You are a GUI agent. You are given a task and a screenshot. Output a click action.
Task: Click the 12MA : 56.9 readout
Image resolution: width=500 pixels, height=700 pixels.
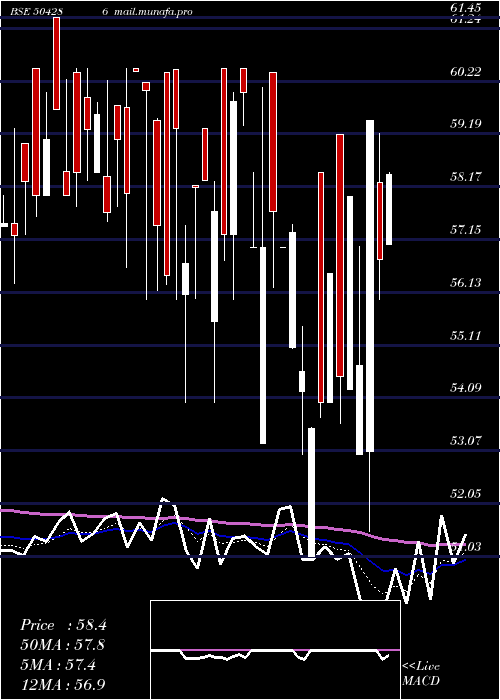pyautogui.click(x=63, y=685)
